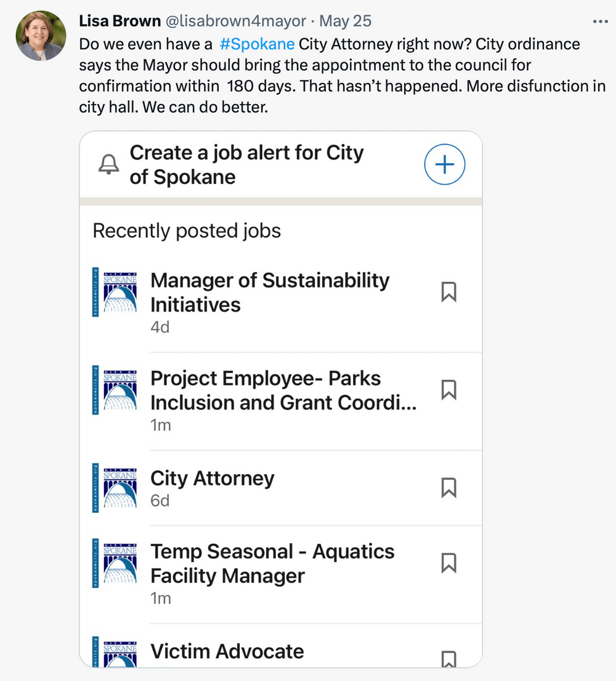Open the tweet's three-dot more menu
The image size is (616, 681).
[599, 21]
